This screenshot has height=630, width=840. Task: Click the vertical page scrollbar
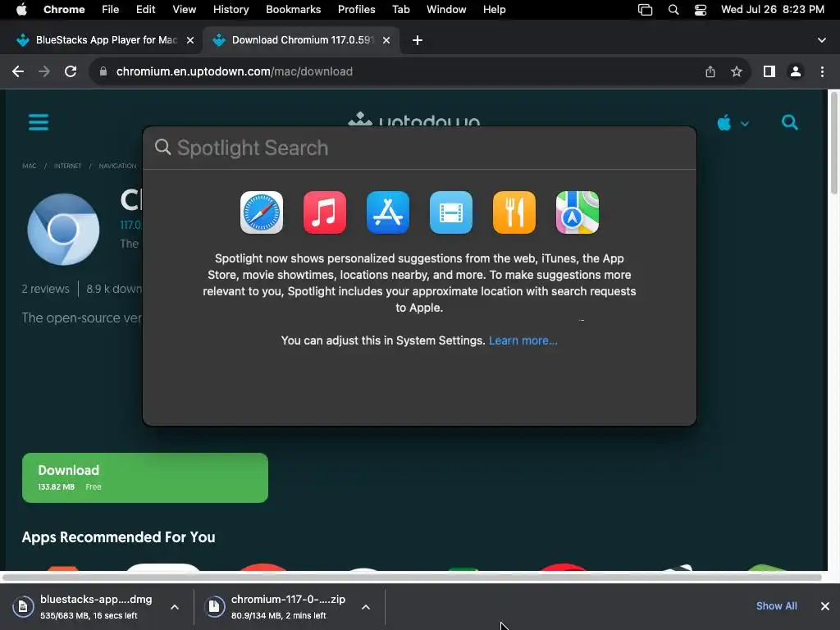[x=833, y=143]
